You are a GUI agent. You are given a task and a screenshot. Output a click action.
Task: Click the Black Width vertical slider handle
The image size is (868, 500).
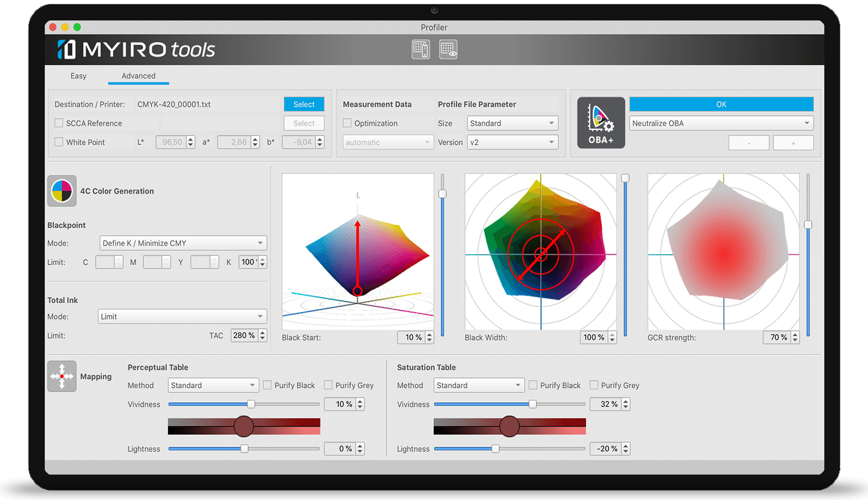[625, 178]
